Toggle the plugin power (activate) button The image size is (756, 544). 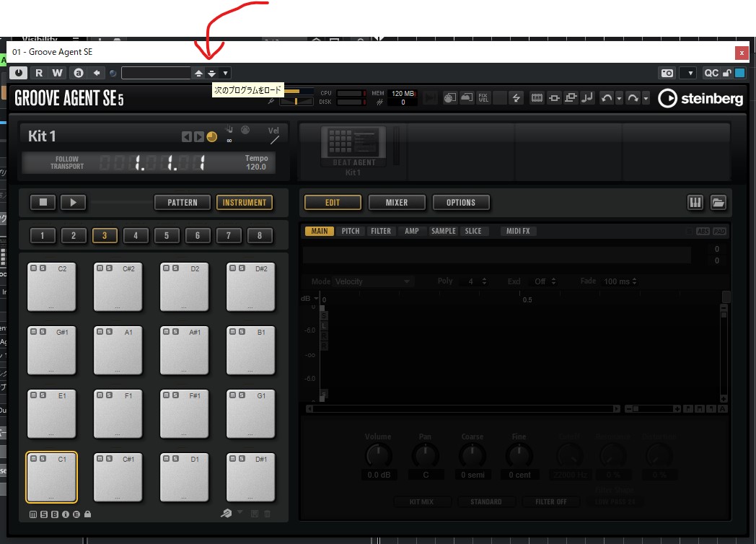pyautogui.click(x=18, y=73)
